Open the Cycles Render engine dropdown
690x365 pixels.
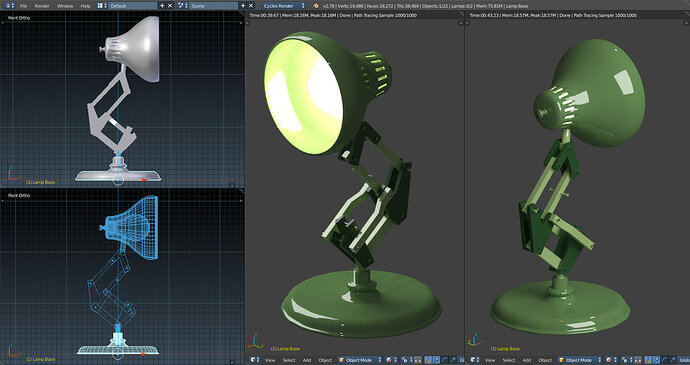[x=284, y=6]
